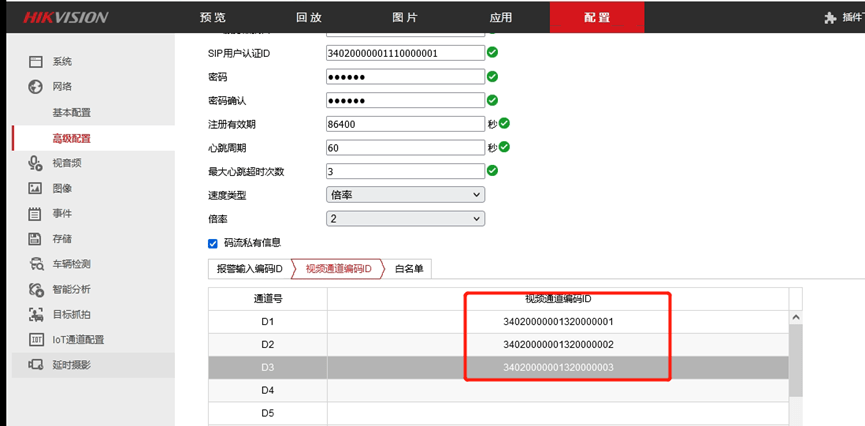Click the 视频通道编码ID column header
The height and width of the screenshot is (426, 865).
(x=558, y=299)
